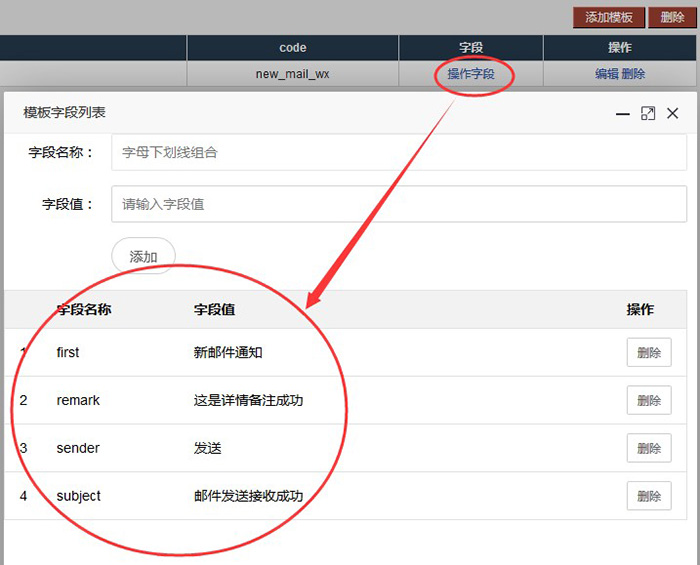The image size is (700, 565).
Task: Click the 添加 button in the dialog
Action: [x=143, y=256]
